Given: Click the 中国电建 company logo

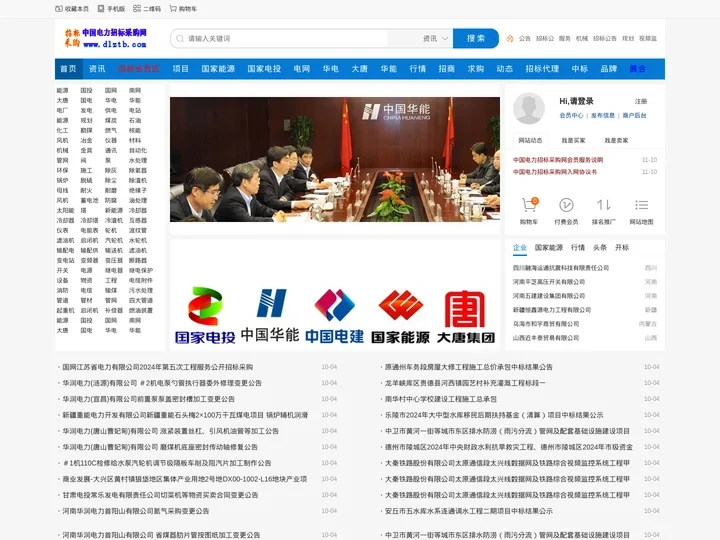Looking at the screenshot, I should click(x=335, y=316).
